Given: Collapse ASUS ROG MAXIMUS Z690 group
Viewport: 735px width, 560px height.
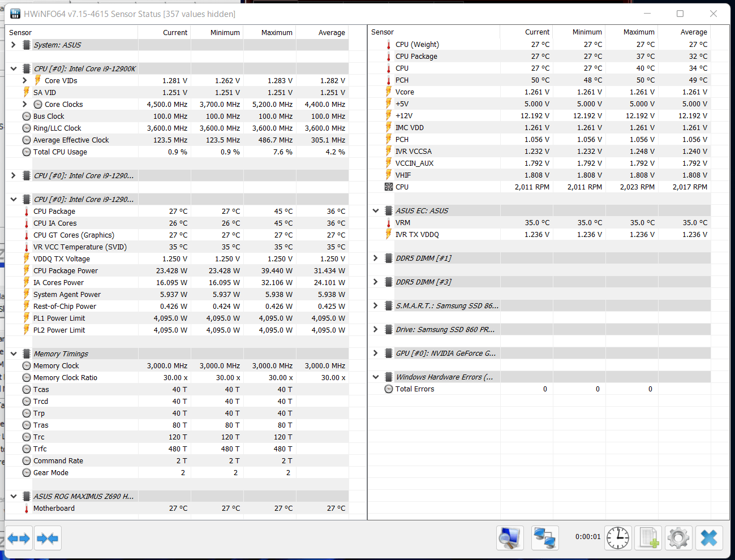Looking at the screenshot, I should (x=14, y=496).
